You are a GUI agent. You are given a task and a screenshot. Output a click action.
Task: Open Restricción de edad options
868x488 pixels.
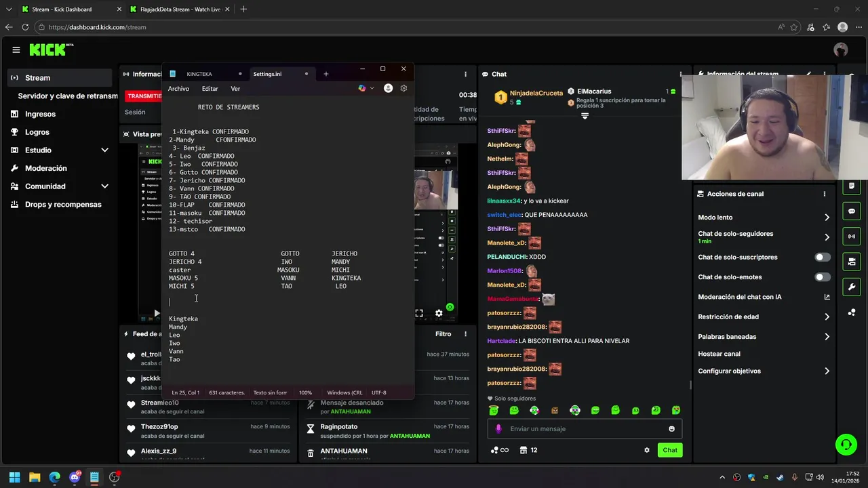click(764, 317)
